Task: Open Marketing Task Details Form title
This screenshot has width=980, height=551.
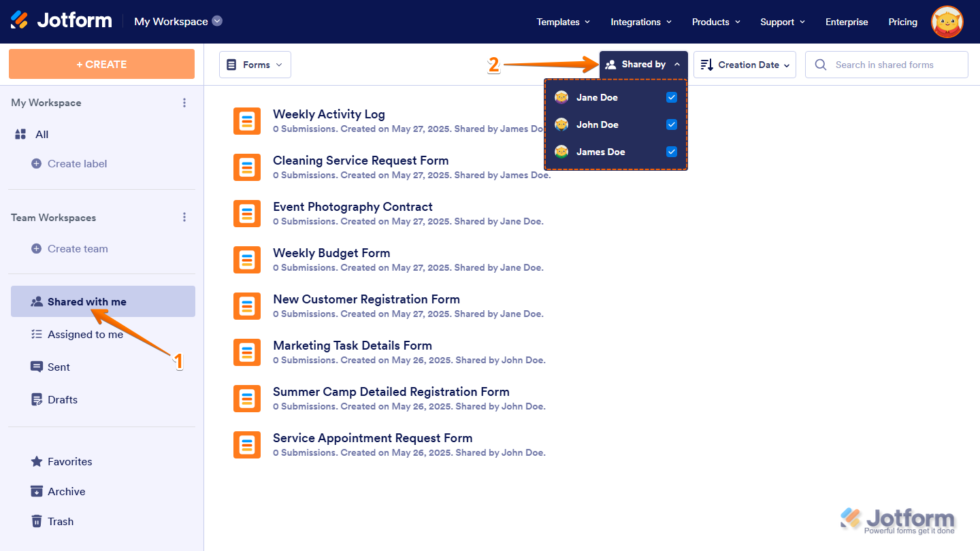Action: [x=353, y=346]
